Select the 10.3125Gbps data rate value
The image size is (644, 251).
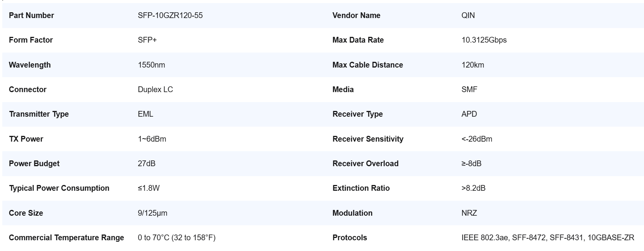484,40
